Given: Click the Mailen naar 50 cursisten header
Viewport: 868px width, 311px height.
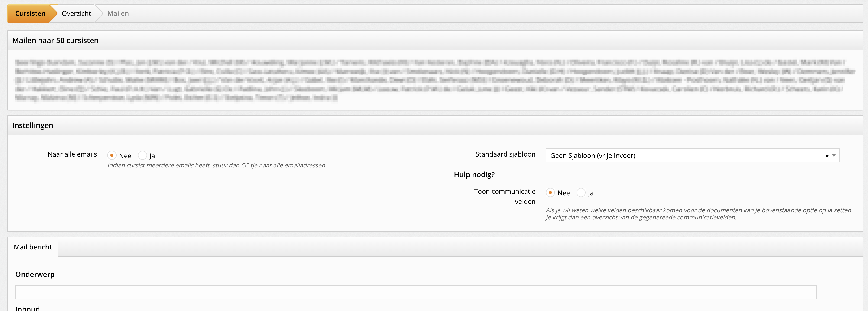Looking at the screenshot, I should pyautogui.click(x=56, y=40).
